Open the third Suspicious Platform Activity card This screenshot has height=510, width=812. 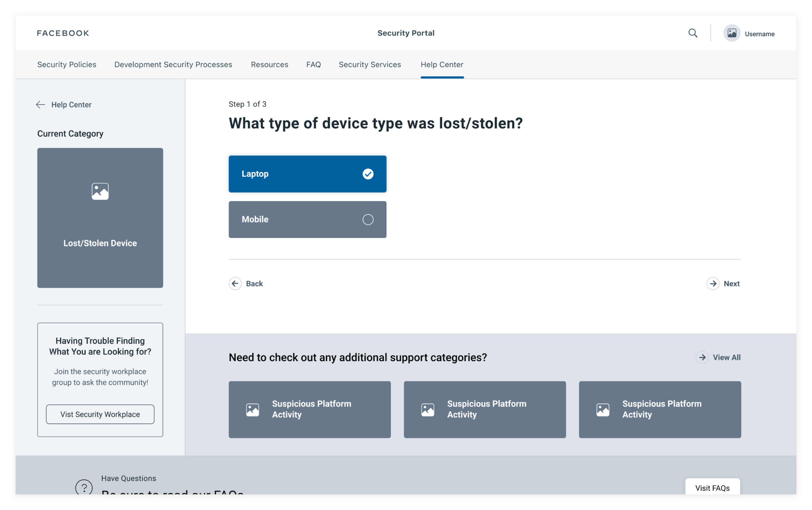coord(660,410)
